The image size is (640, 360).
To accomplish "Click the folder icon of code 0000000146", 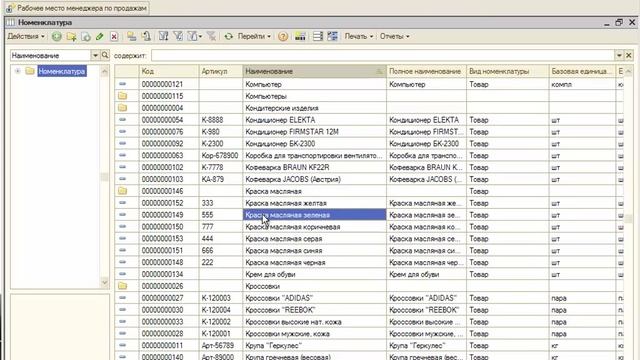I will pyautogui.click(x=122, y=191).
